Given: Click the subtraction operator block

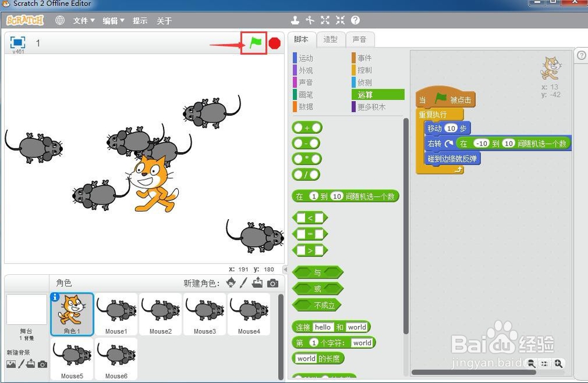Looking at the screenshot, I should (306, 143).
